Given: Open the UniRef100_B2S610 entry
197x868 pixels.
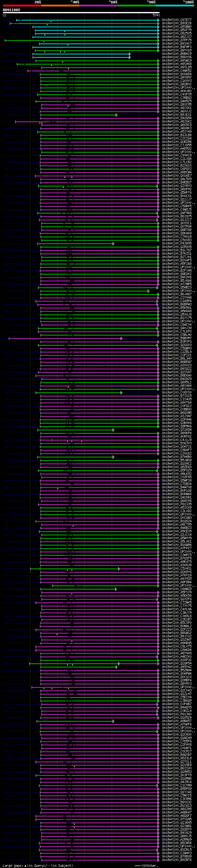Looking at the screenshot, I should click(177, 165).
